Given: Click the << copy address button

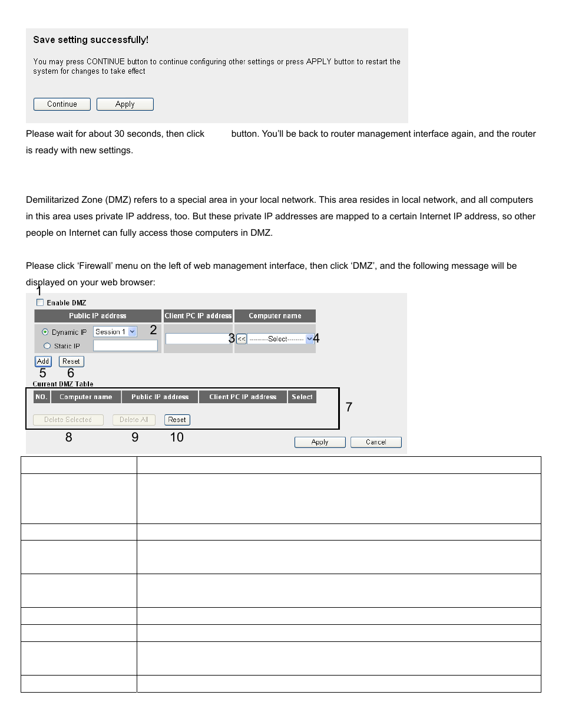Looking at the screenshot, I should tap(242, 339).
